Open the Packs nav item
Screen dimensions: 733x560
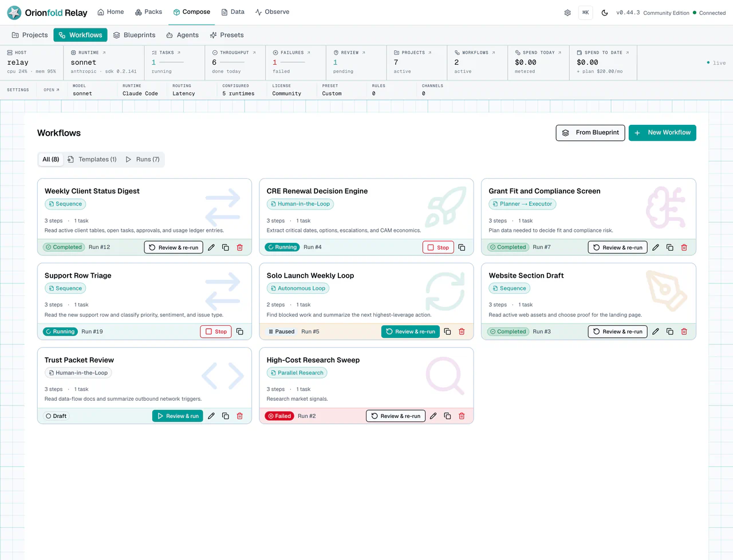click(148, 12)
